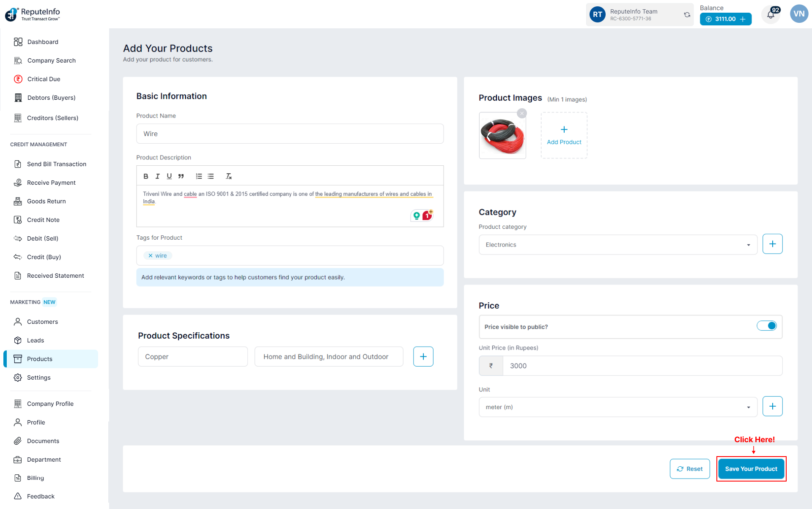Reset the product form
The height and width of the screenshot is (509, 812).
click(x=690, y=469)
